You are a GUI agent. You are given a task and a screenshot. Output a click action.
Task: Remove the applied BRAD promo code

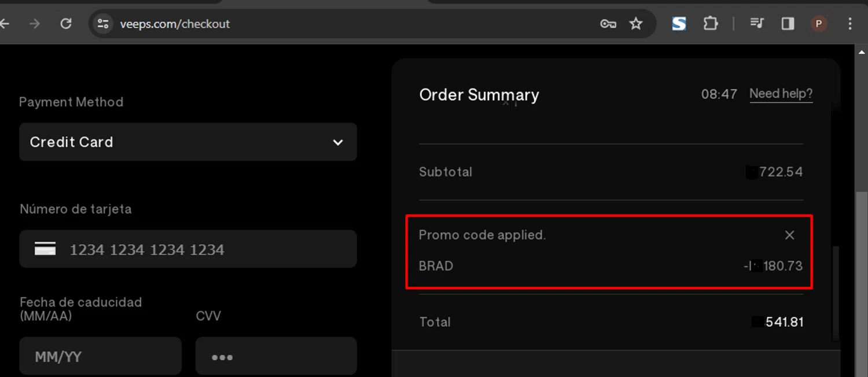[789, 235]
